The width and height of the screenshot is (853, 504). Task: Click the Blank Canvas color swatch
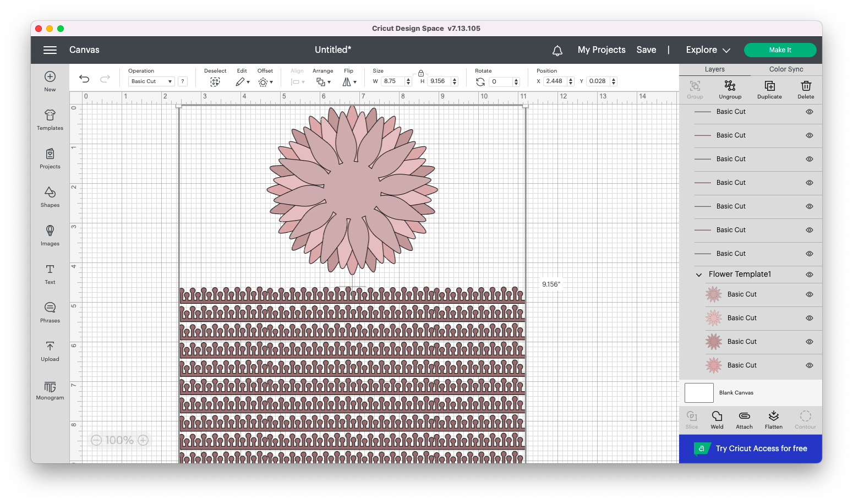click(x=698, y=392)
